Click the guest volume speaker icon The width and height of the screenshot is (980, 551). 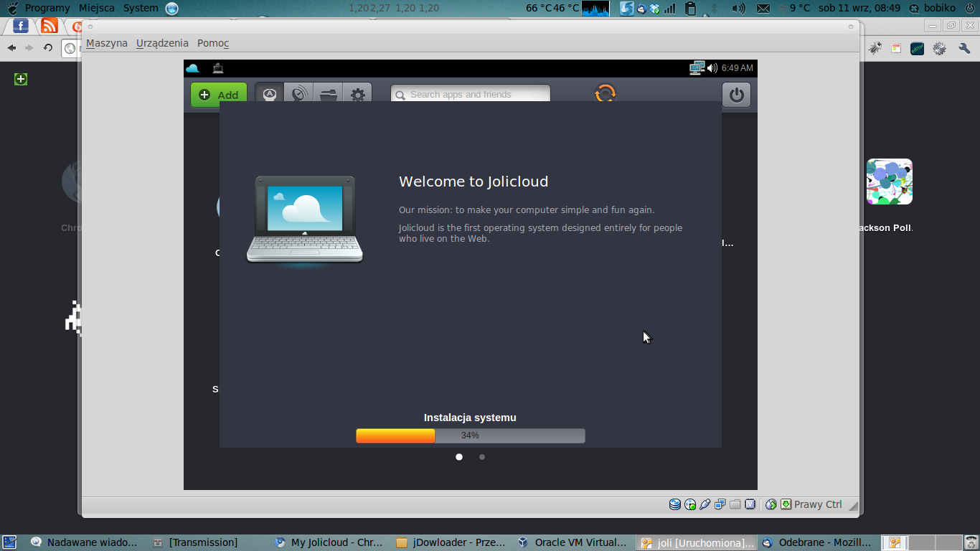(712, 68)
